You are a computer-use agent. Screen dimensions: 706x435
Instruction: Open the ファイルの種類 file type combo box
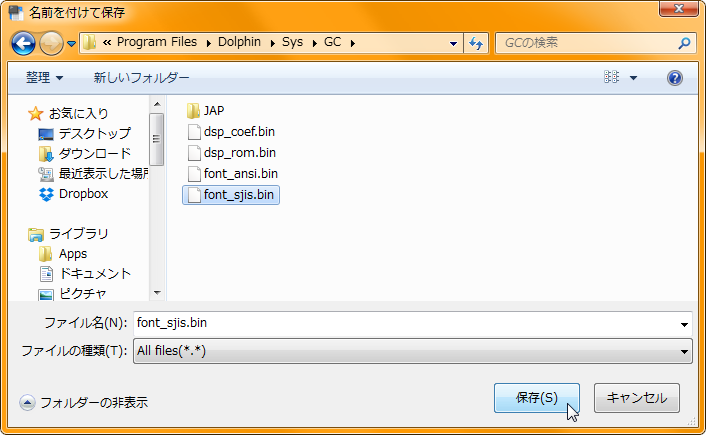tap(412, 351)
